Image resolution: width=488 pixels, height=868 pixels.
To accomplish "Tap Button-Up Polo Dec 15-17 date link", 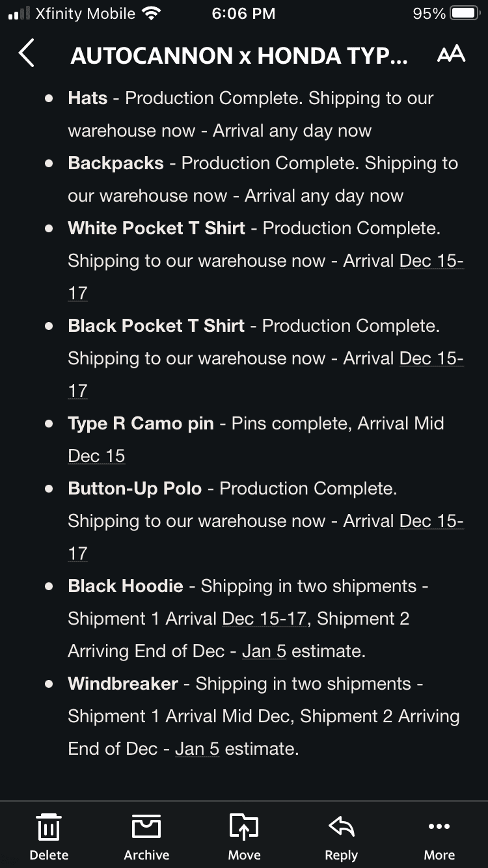I will [431, 521].
